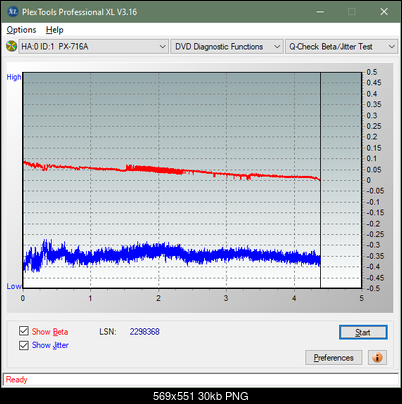Click the Ready status bar text
This screenshot has width=402, height=404.
(16, 380)
